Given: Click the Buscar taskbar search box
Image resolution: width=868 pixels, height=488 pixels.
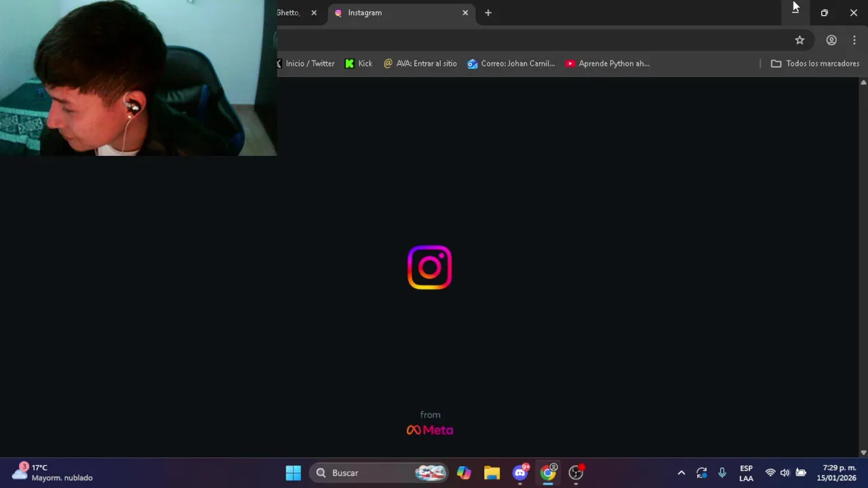Looking at the screenshot, I should tap(380, 473).
